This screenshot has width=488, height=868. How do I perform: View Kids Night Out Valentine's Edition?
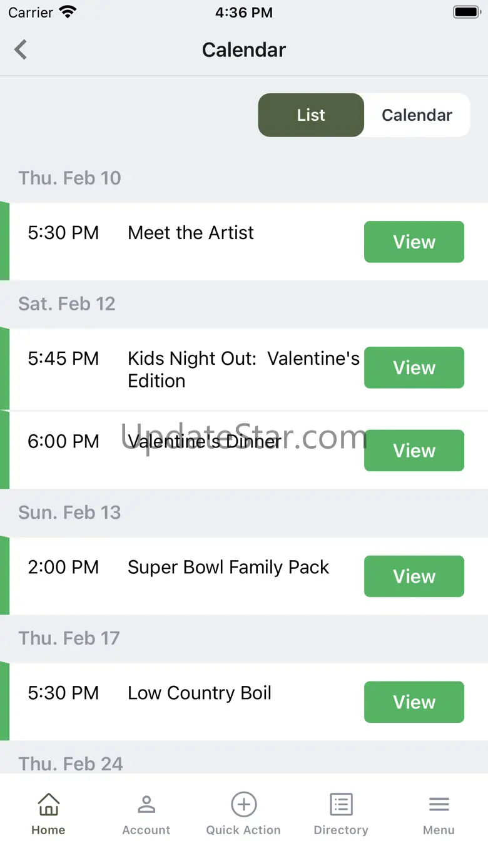tap(414, 367)
